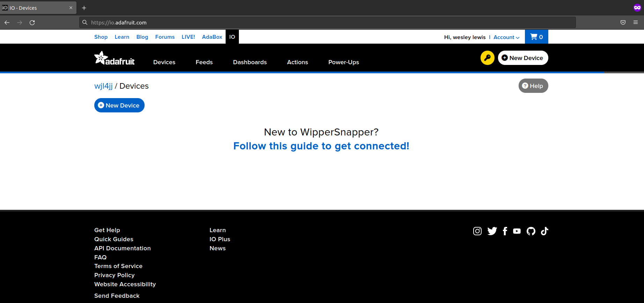
Task: Click the Adafruit logo
Action: [x=114, y=58]
